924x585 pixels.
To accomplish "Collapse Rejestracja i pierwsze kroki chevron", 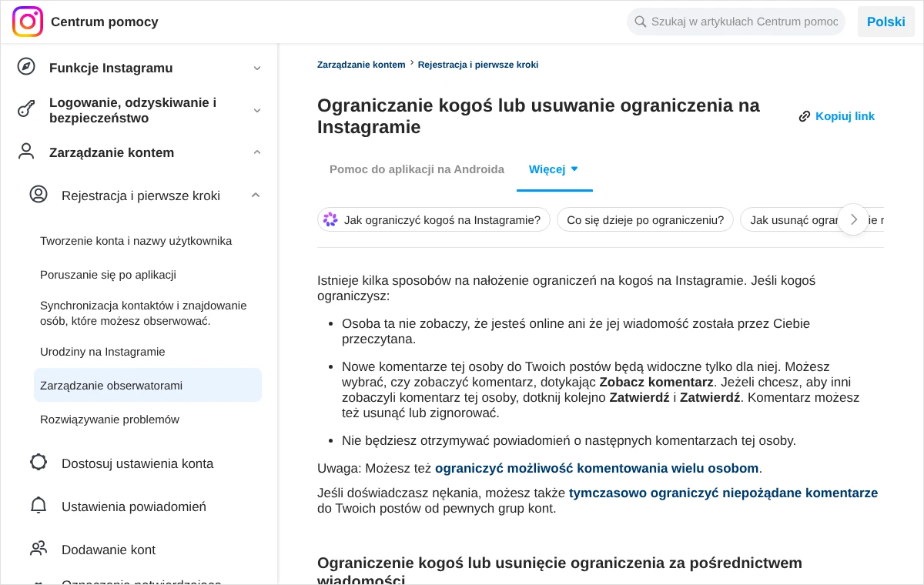I will click(256, 196).
